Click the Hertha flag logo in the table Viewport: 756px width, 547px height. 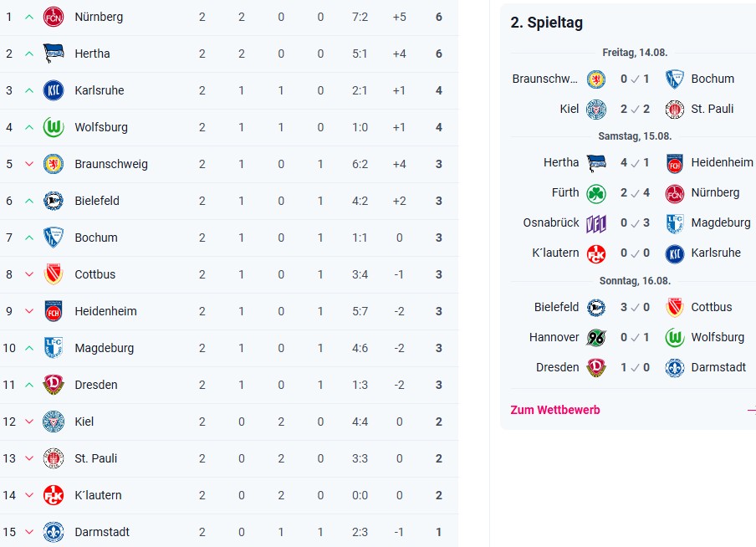pyautogui.click(x=53, y=54)
